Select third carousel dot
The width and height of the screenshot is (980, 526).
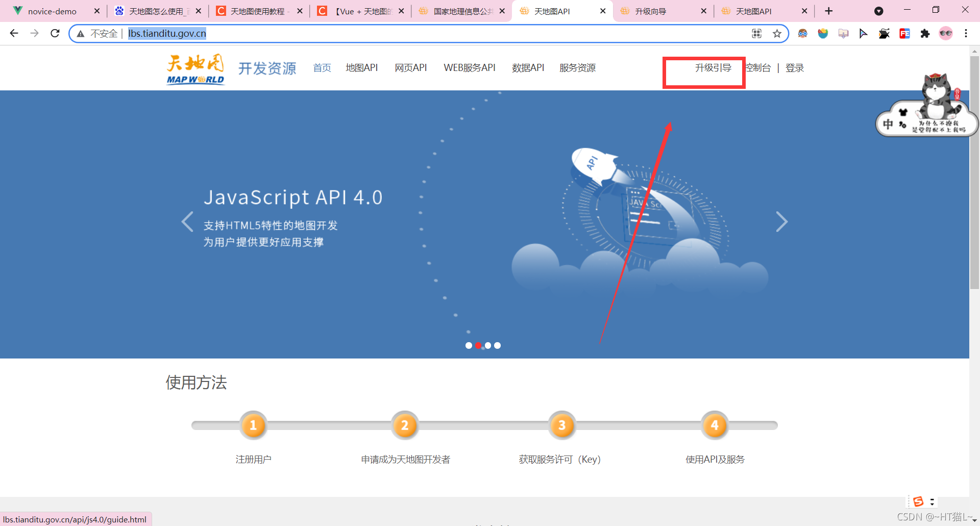click(x=488, y=346)
